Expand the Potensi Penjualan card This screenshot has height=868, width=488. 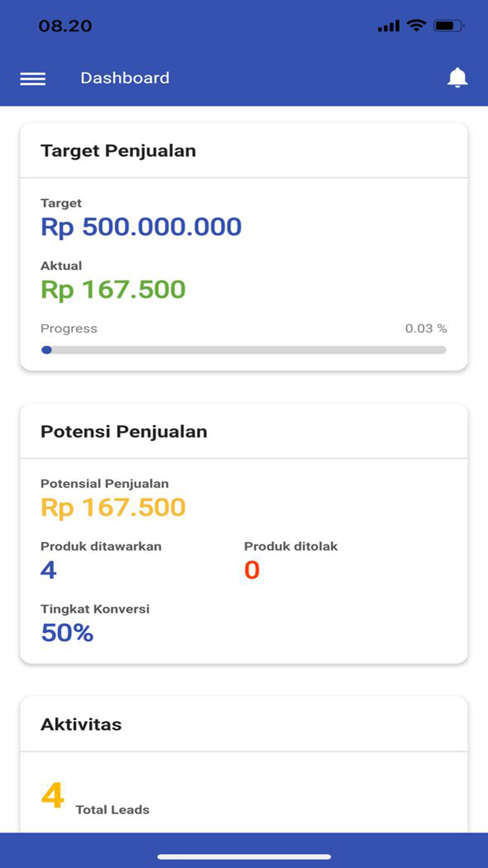pyautogui.click(x=124, y=432)
